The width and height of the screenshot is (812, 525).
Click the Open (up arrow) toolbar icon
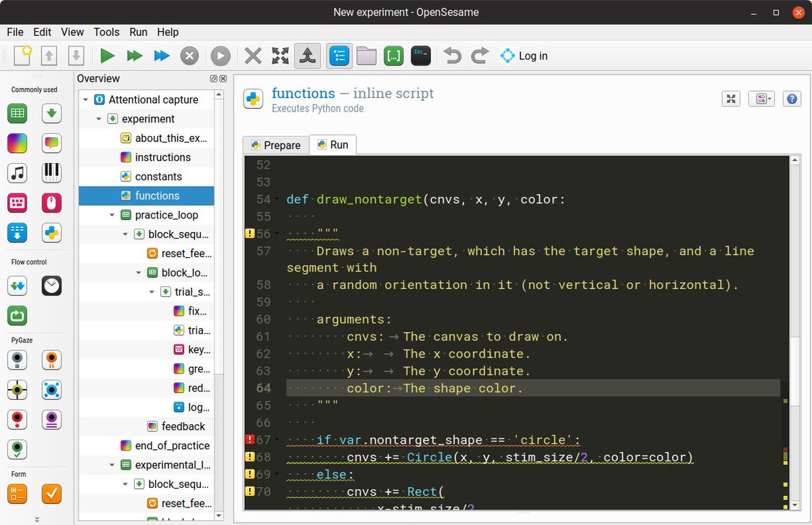pos(49,55)
